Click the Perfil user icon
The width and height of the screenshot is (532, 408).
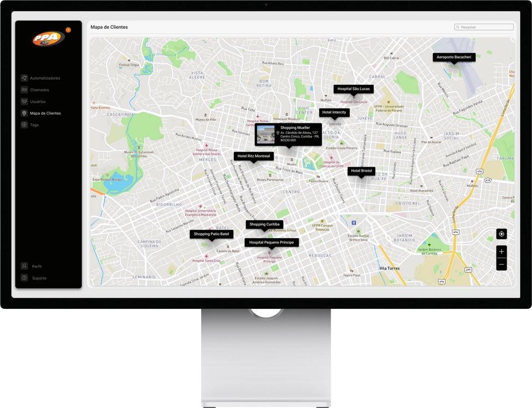point(24,266)
